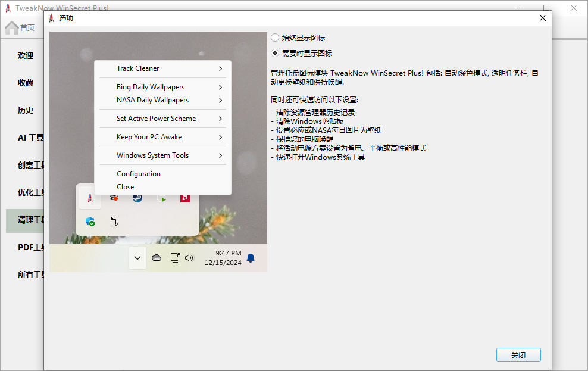Open 历史 in the main window sidebar
The width and height of the screenshot is (588, 371).
pyautogui.click(x=26, y=110)
